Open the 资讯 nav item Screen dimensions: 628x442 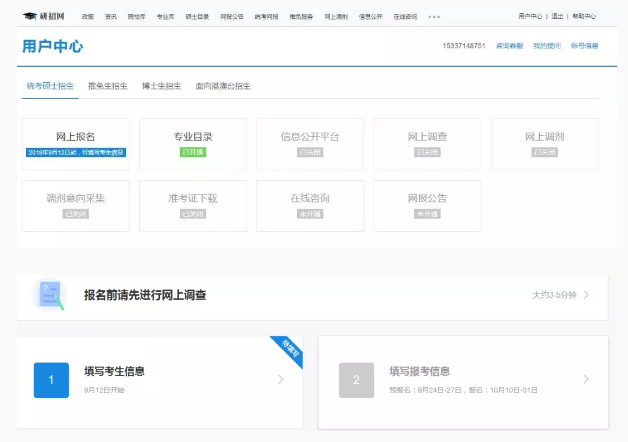click(111, 17)
